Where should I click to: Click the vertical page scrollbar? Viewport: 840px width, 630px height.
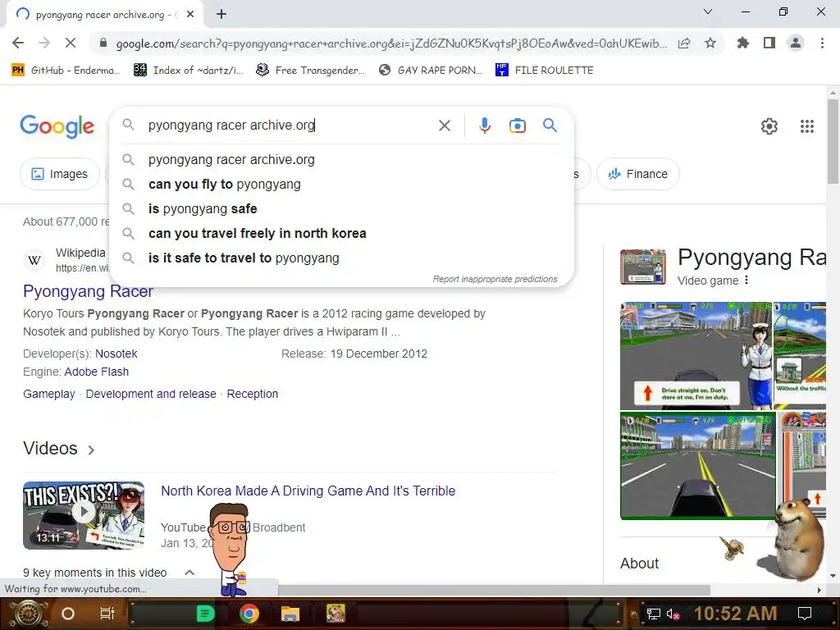coord(833,142)
